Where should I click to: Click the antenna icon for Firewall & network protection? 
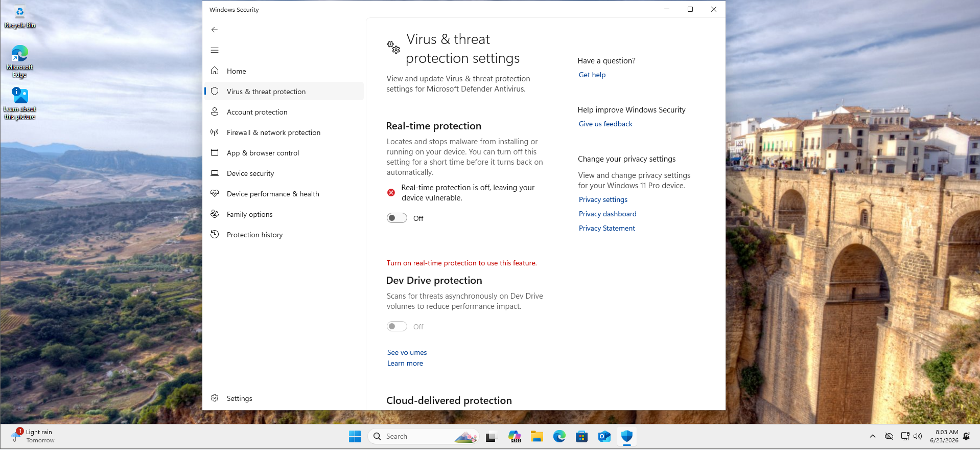click(x=215, y=132)
